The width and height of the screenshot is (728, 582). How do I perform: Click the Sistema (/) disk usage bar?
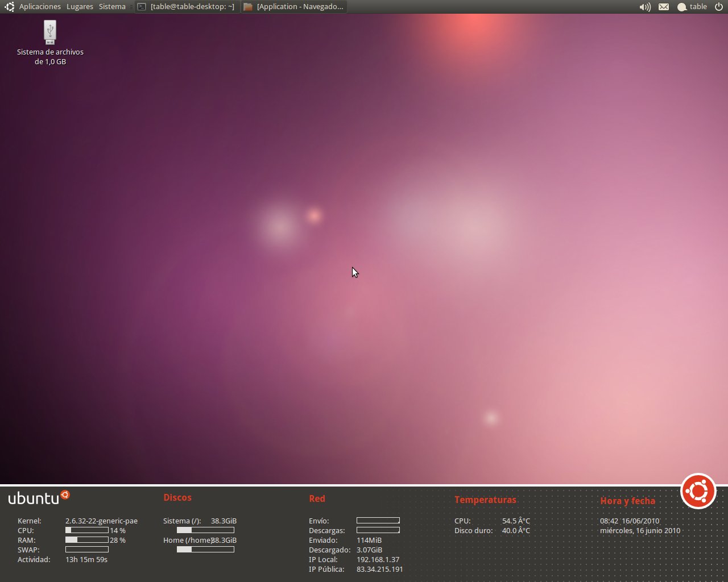pyautogui.click(x=205, y=530)
